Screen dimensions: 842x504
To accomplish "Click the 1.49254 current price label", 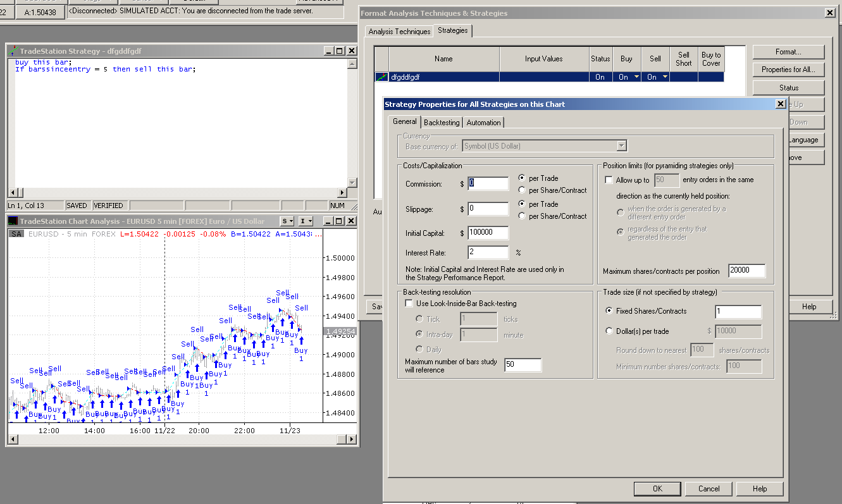I will (340, 331).
